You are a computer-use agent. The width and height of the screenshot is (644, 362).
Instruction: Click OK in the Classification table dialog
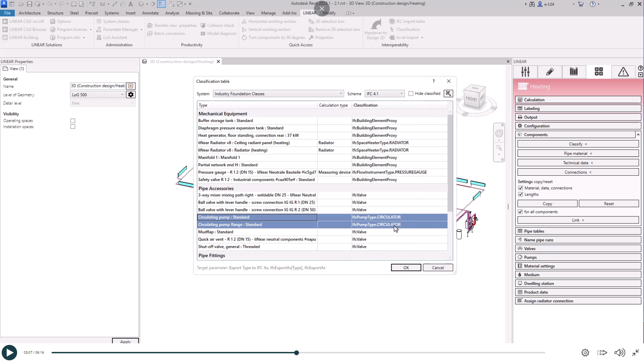click(406, 268)
